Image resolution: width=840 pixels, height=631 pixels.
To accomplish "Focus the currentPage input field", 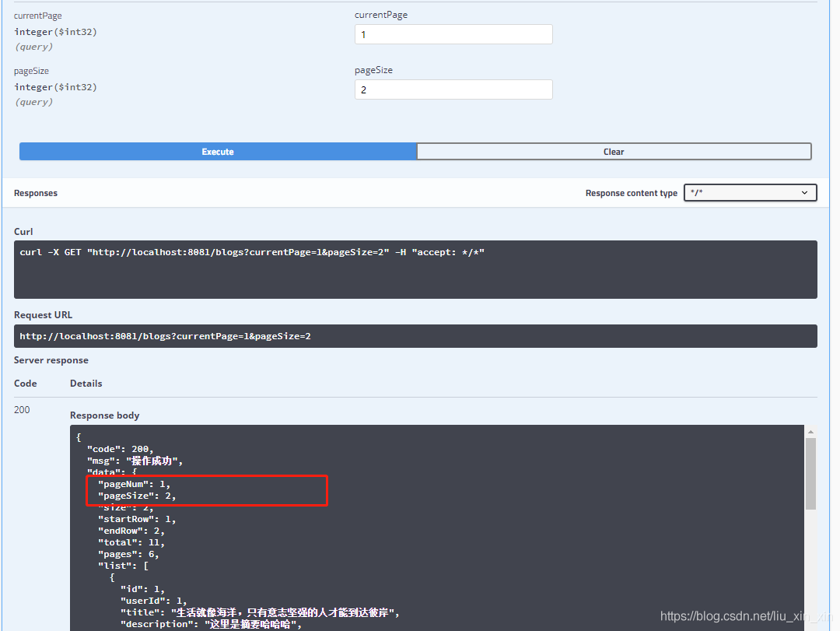I will click(453, 34).
